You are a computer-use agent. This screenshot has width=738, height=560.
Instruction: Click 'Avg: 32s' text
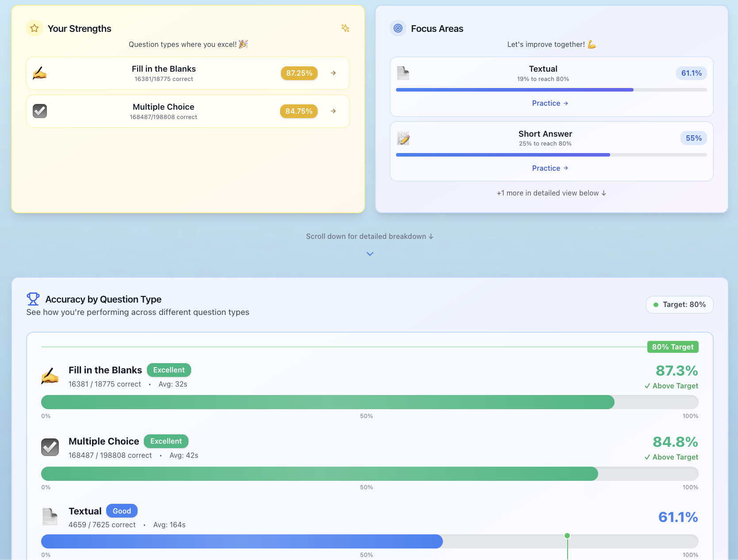[173, 384]
